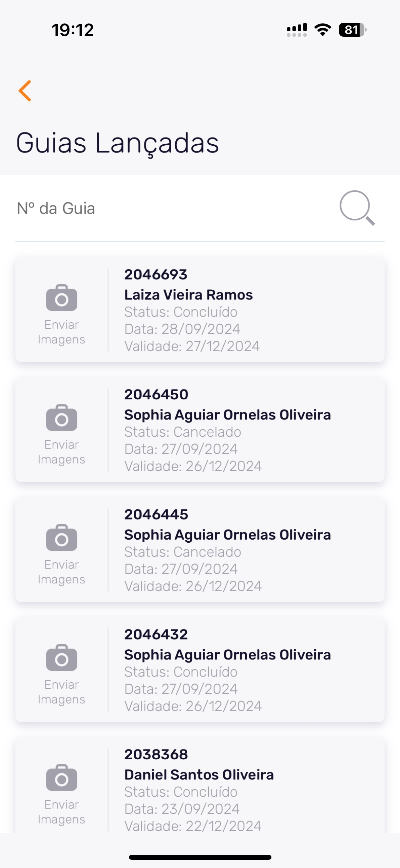Tap the orange back arrow

click(x=25, y=91)
